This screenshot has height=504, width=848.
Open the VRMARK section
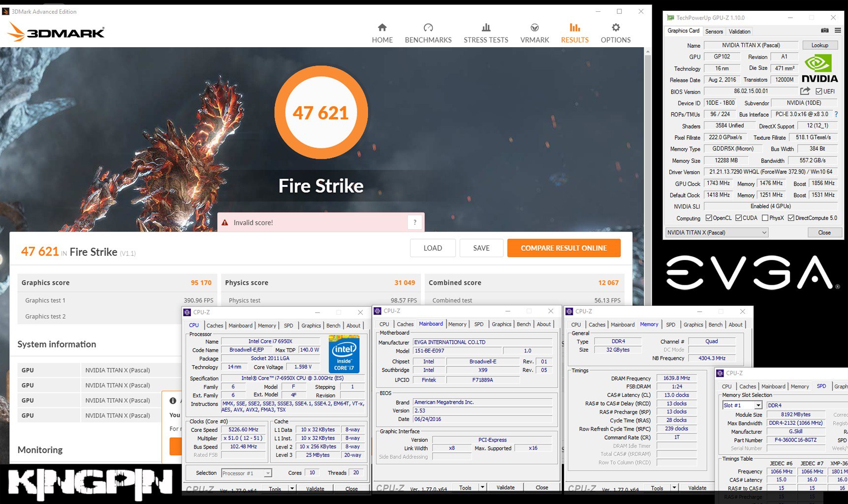click(534, 33)
